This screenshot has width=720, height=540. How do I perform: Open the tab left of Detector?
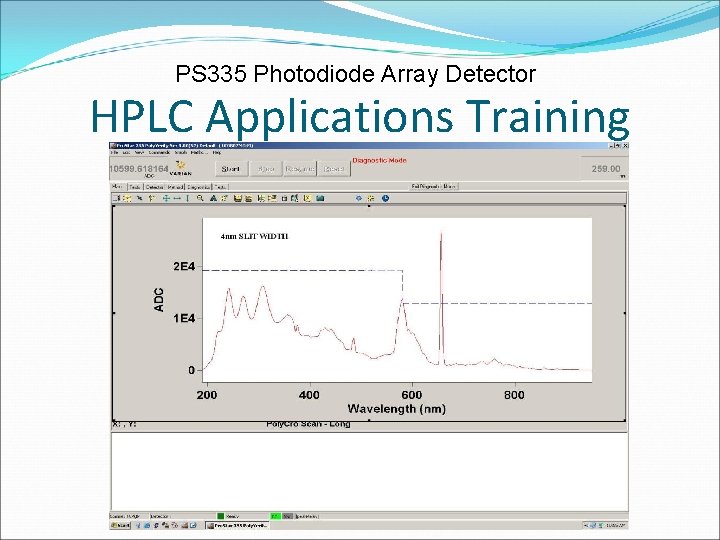click(x=135, y=187)
